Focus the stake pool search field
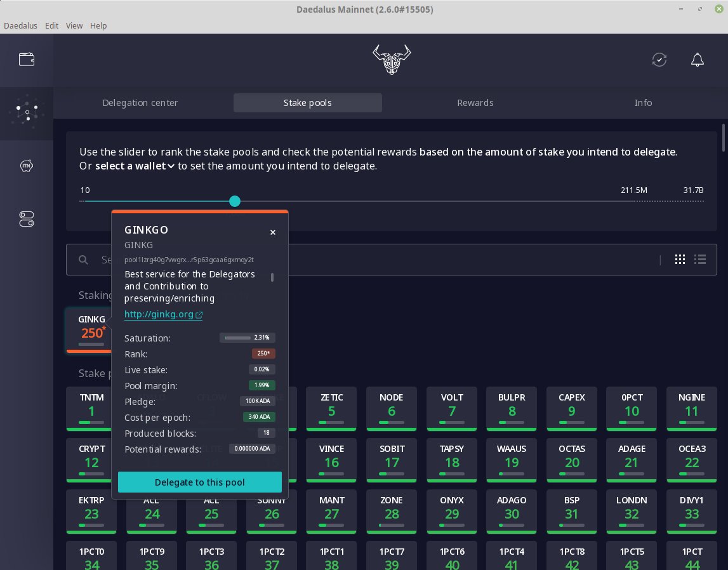Screen dimensions: 728x570 click(x=392, y=260)
